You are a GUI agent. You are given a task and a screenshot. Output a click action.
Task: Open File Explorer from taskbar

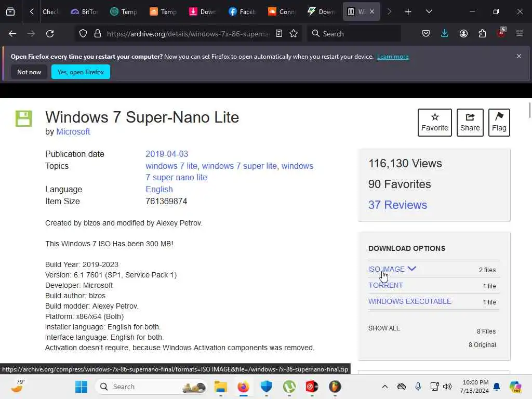coord(220,387)
